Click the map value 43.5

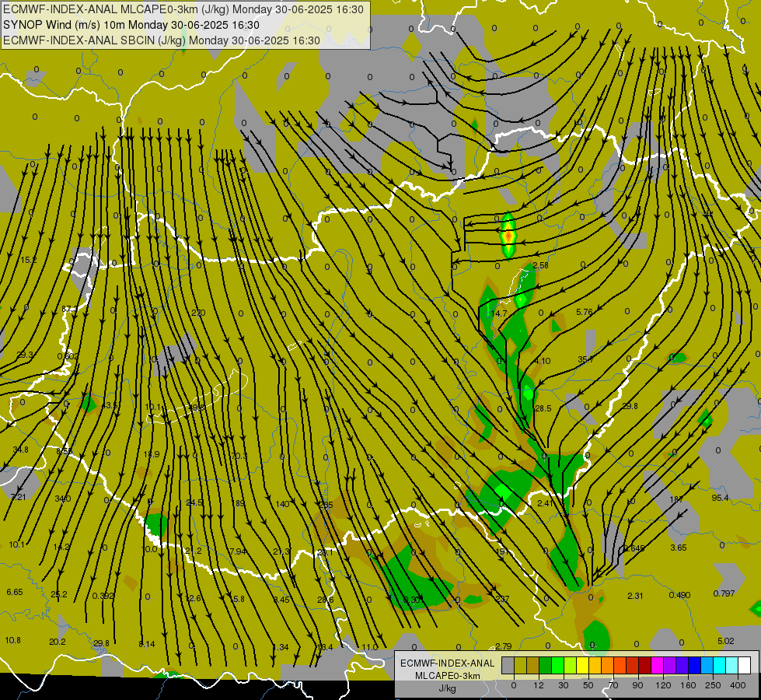click(109, 405)
